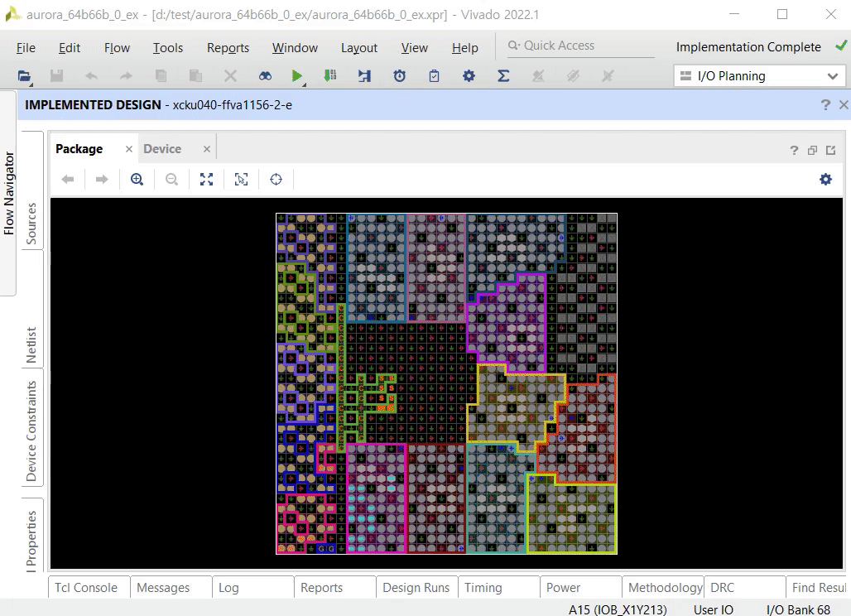Close the Device tab
The width and height of the screenshot is (851, 616).
[207, 149]
